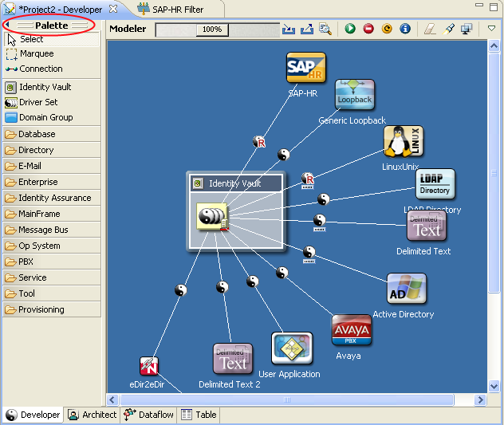Expand the E-Mail palette folder
This screenshot has width=504, height=425.
[52, 166]
